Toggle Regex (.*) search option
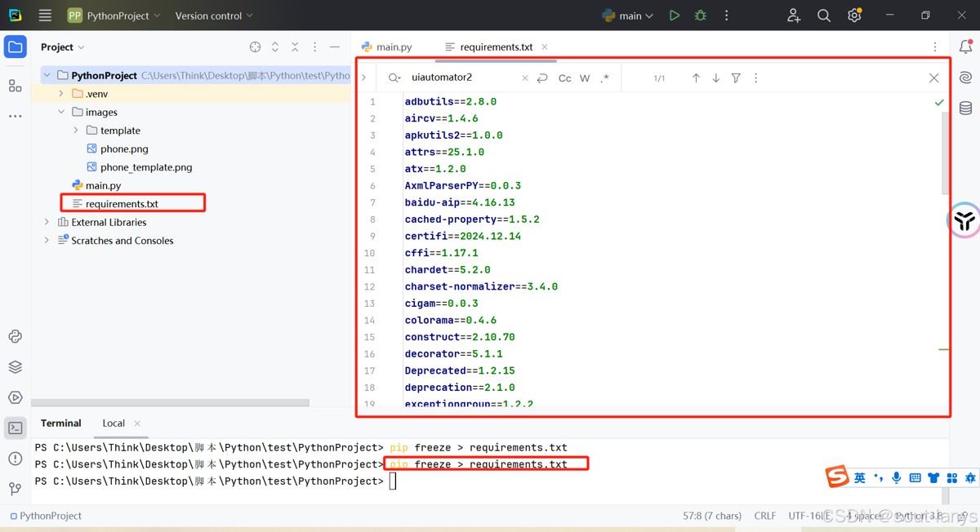Viewport: 980px width, 532px height. pyautogui.click(x=604, y=78)
